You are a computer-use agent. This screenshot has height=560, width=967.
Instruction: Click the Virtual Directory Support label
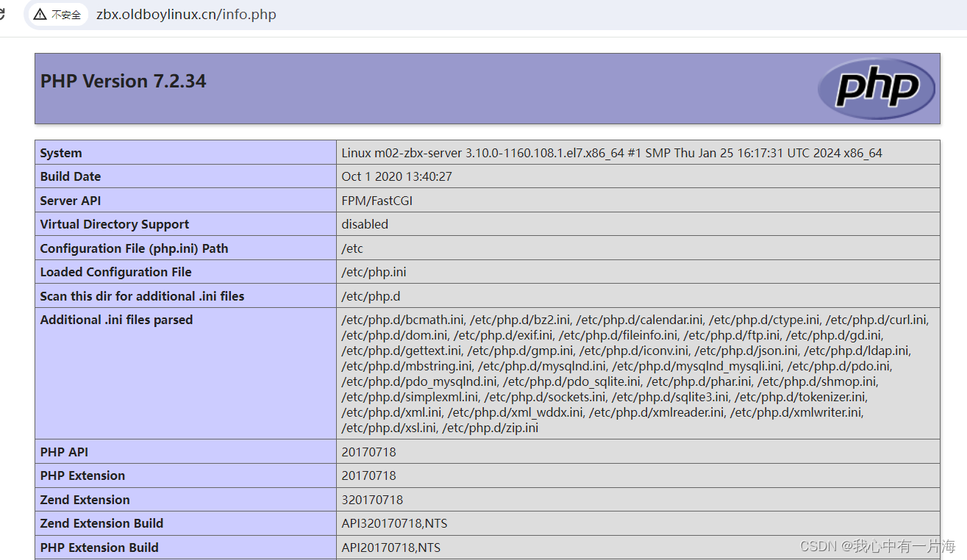pyautogui.click(x=115, y=224)
